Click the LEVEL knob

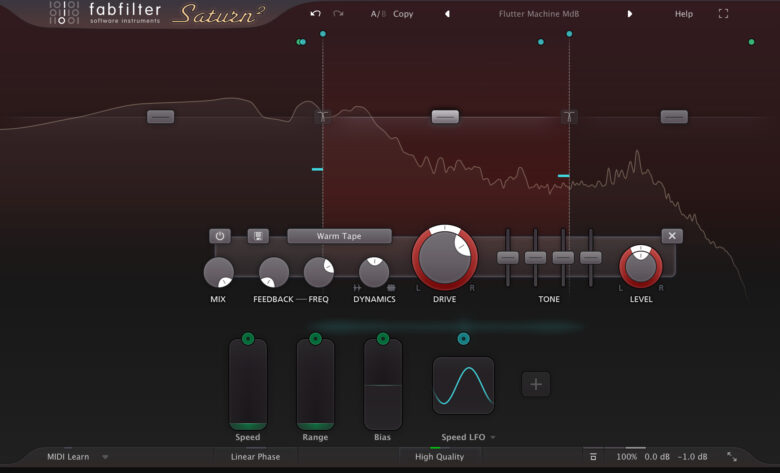click(641, 267)
